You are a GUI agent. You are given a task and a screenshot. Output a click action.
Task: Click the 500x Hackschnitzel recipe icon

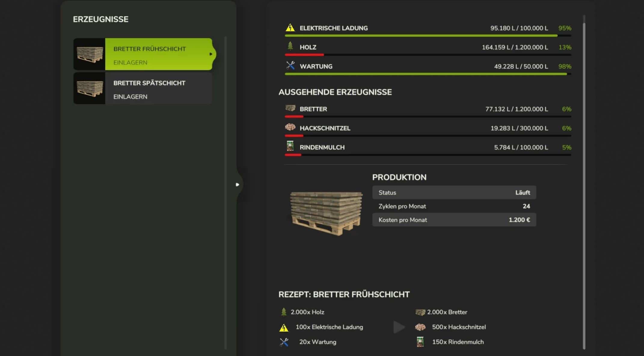pyautogui.click(x=420, y=327)
